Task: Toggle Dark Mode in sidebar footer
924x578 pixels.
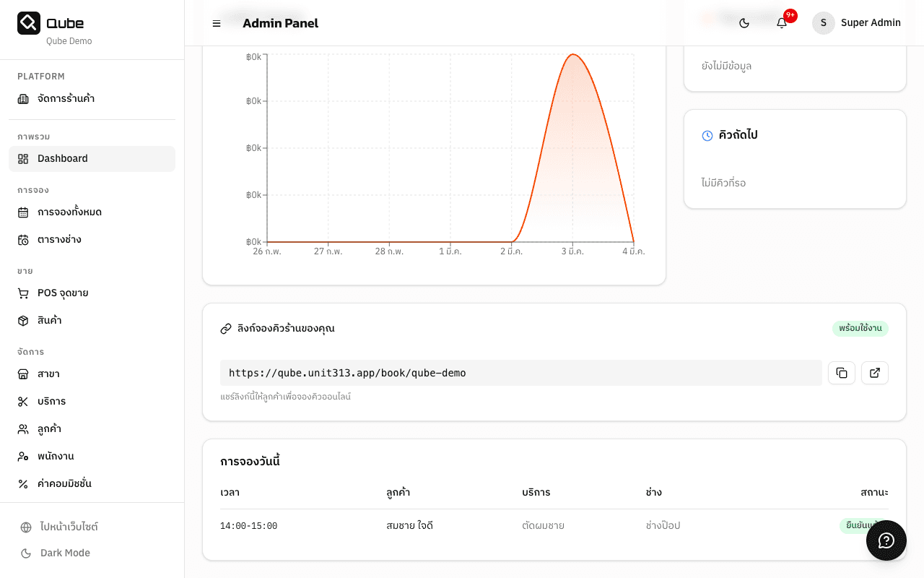Action: click(x=65, y=553)
